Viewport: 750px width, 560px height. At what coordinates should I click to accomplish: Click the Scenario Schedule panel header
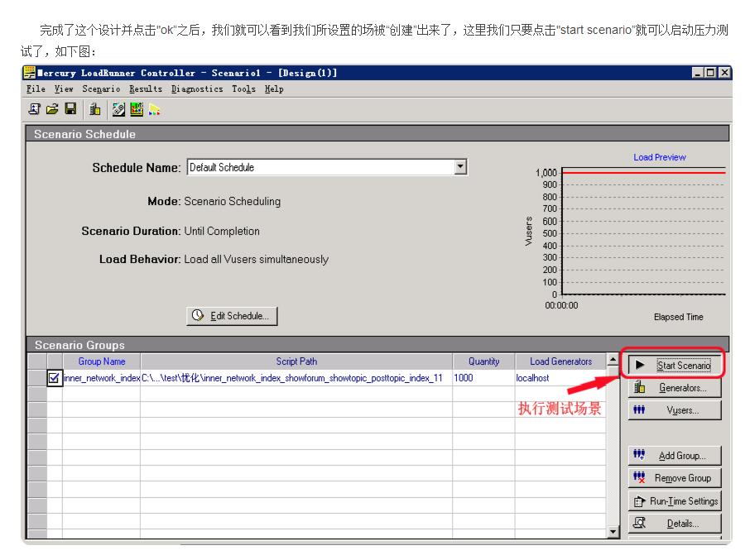coord(377,134)
